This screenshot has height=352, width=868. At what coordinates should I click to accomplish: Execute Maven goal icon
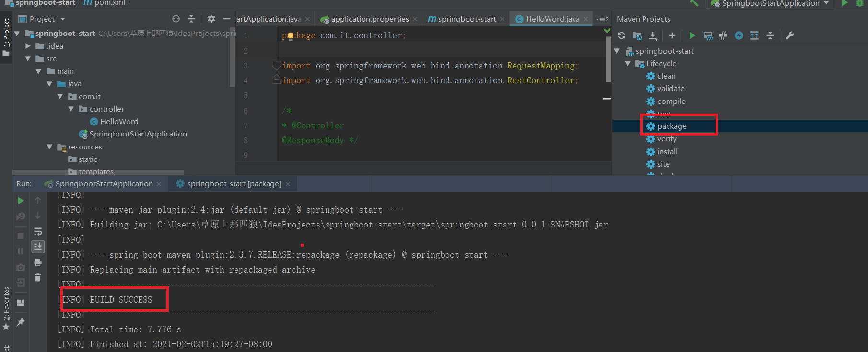708,35
